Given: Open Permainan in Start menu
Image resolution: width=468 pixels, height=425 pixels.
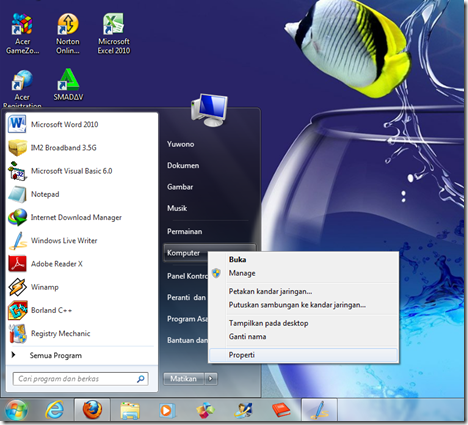Looking at the screenshot, I should coord(184,231).
